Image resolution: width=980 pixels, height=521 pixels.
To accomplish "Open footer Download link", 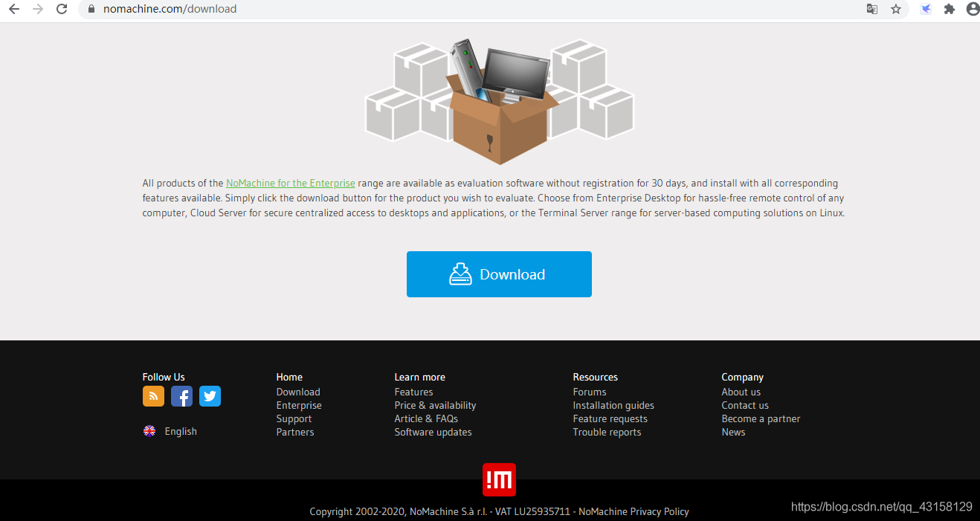I will (x=298, y=392).
